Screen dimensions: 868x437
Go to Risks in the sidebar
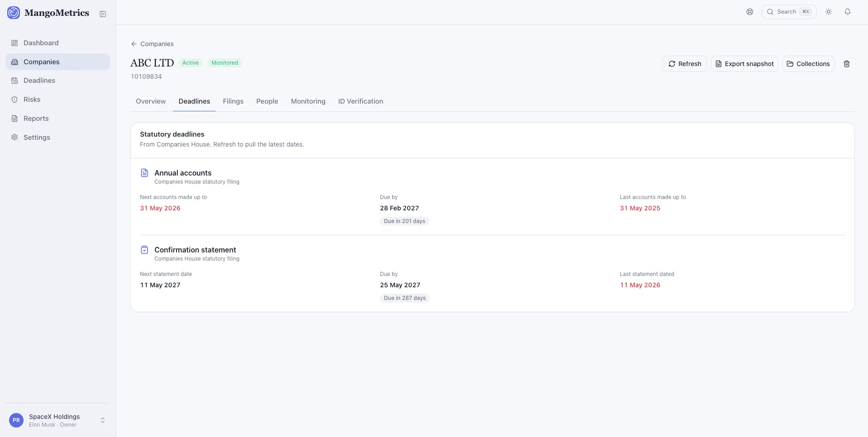pyautogui.click(x=58, y=100)
